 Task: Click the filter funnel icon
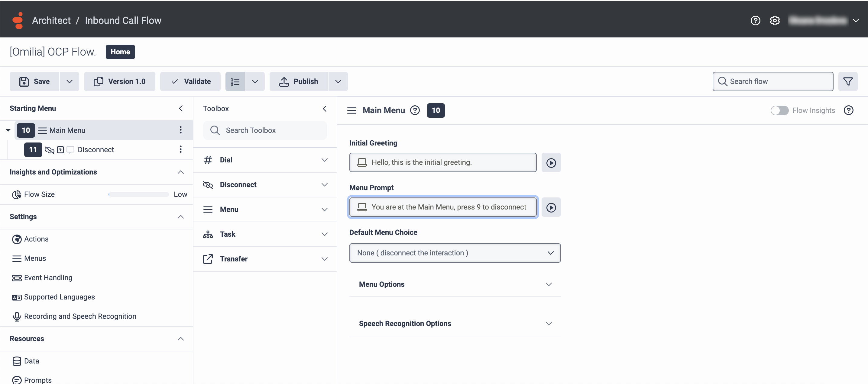click(x=847, y=82)
